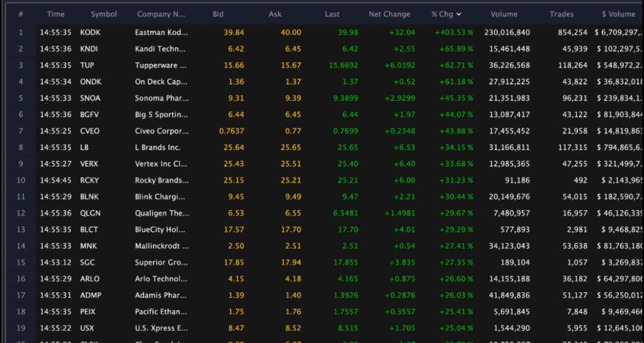Click RCKY time 14:54:45
This screenshot has height=343, width=644.
coord(55,180)
